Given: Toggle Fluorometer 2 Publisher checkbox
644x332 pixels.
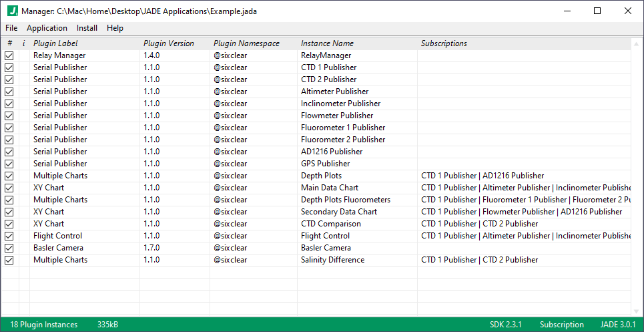Looking at the screenshot, I should point(9,140).
